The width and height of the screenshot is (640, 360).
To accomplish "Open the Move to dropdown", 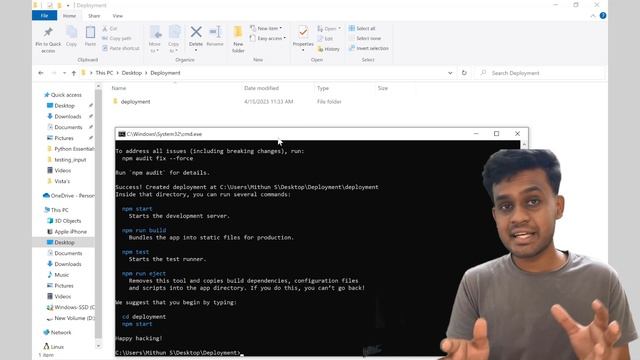I will [x=155, y=39].
